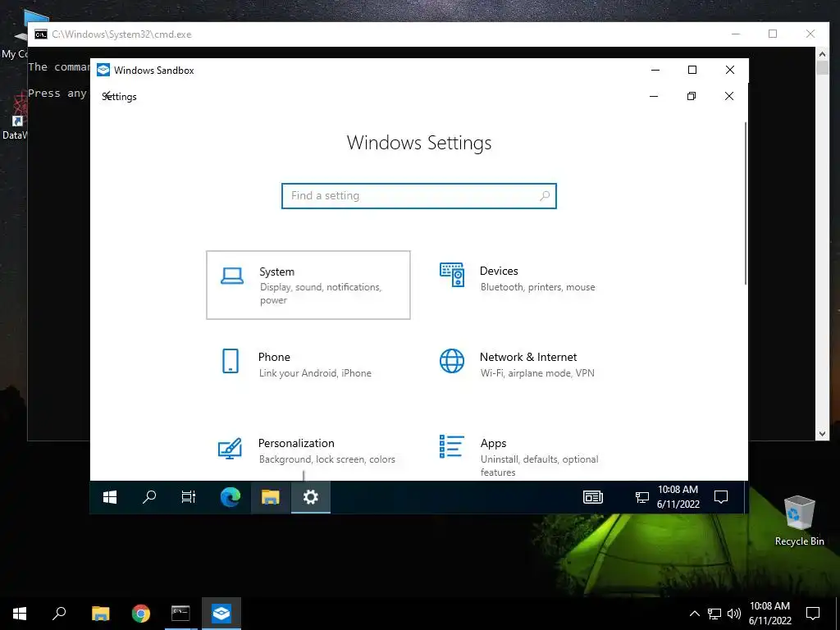Click the Phone handset icon
The image size is (840, 630).
point(231,361)
